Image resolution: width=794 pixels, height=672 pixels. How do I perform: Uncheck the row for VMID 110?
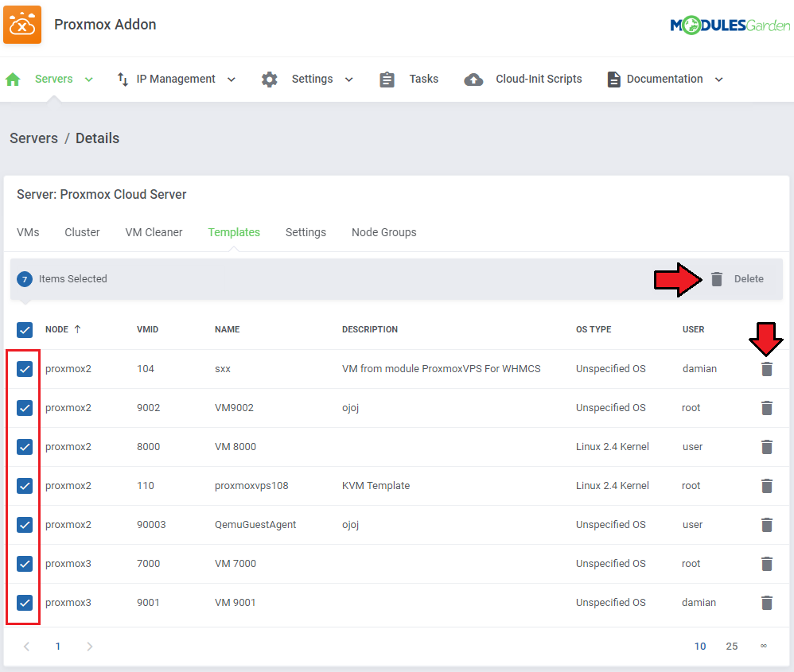[25, 486]
